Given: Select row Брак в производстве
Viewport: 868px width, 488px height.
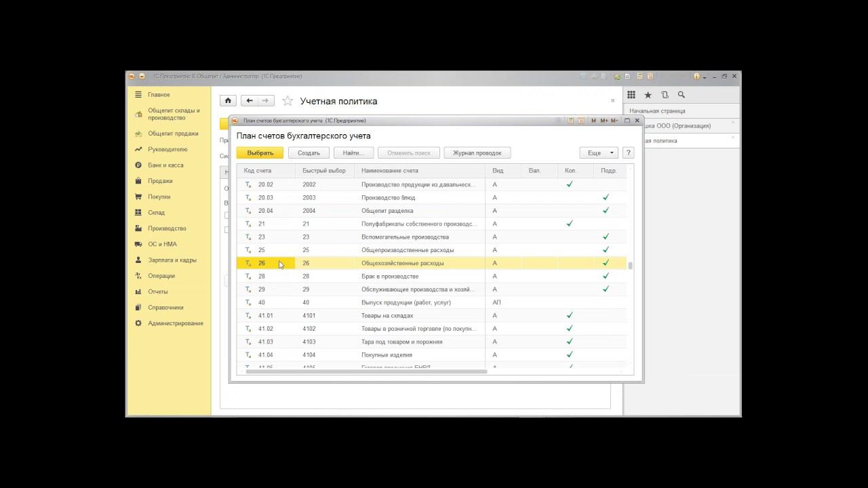Looking at the screenshot, I should pos(431,277).
